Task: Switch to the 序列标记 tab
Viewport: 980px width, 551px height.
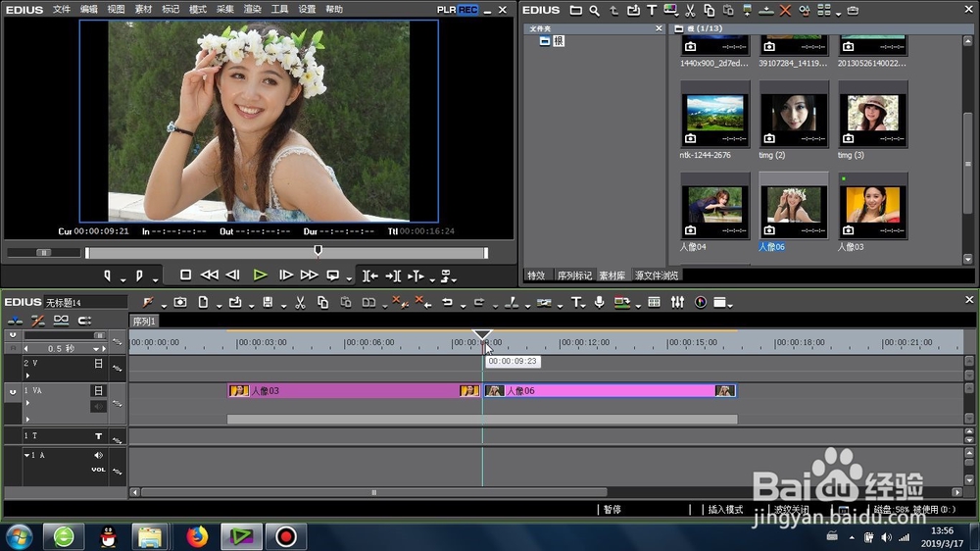Action: pyautogui.click(x=574, y=275)
